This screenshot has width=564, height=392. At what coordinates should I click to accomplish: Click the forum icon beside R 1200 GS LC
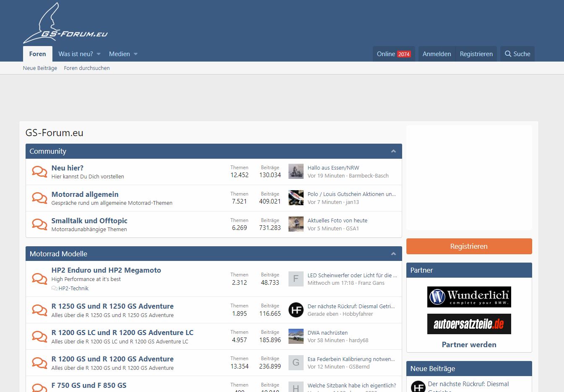coord(39,336)
